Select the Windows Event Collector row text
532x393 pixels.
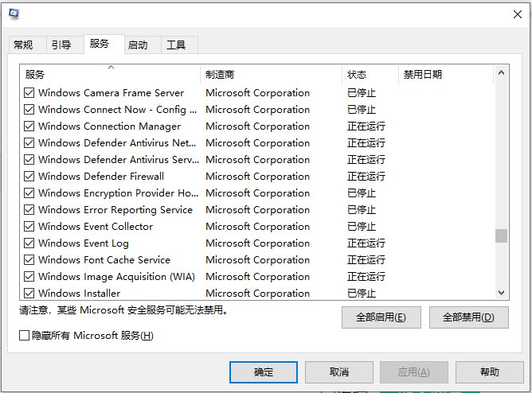point(96,226)
